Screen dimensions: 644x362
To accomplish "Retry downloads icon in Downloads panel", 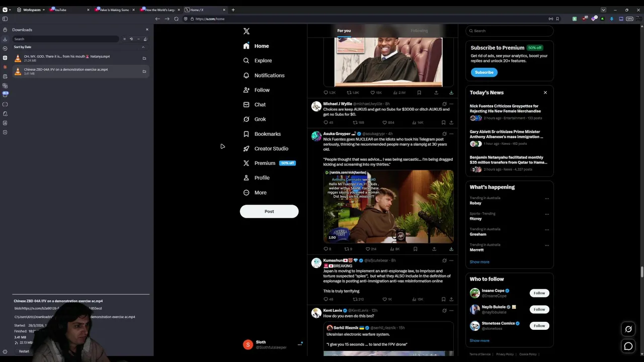I will click(x=131, y=39).
